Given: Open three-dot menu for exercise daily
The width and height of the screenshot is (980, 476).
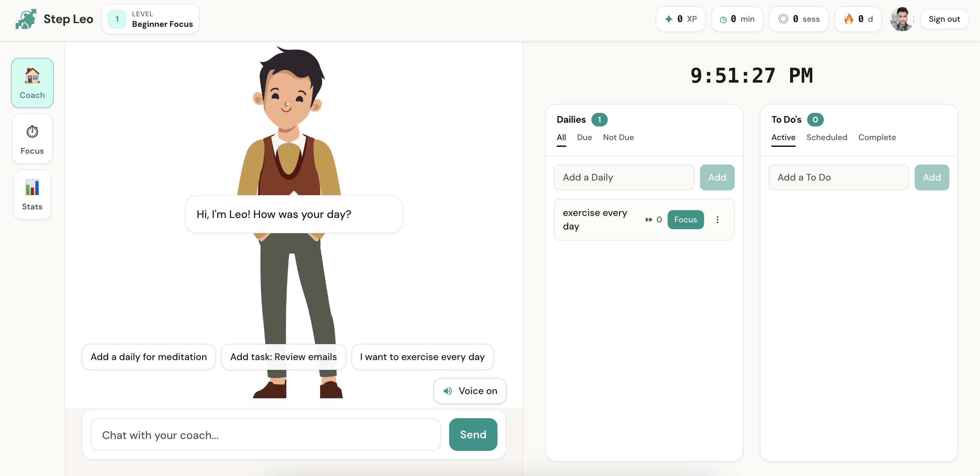Looking at the screenshot, I should [x=717, y=220].
